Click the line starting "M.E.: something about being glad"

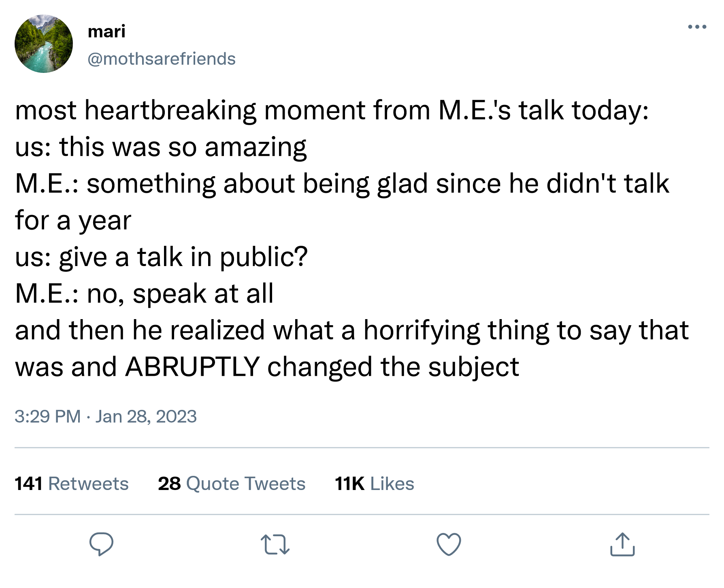tap(342, 183)
